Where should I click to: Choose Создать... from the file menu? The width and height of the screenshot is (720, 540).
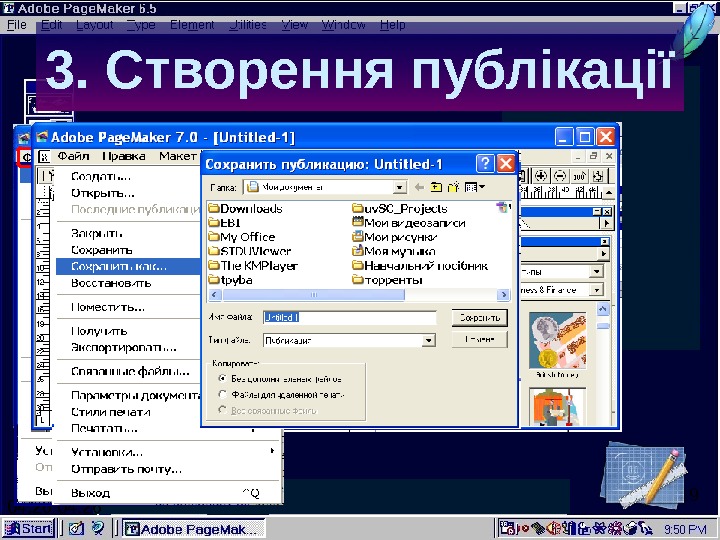101,176
